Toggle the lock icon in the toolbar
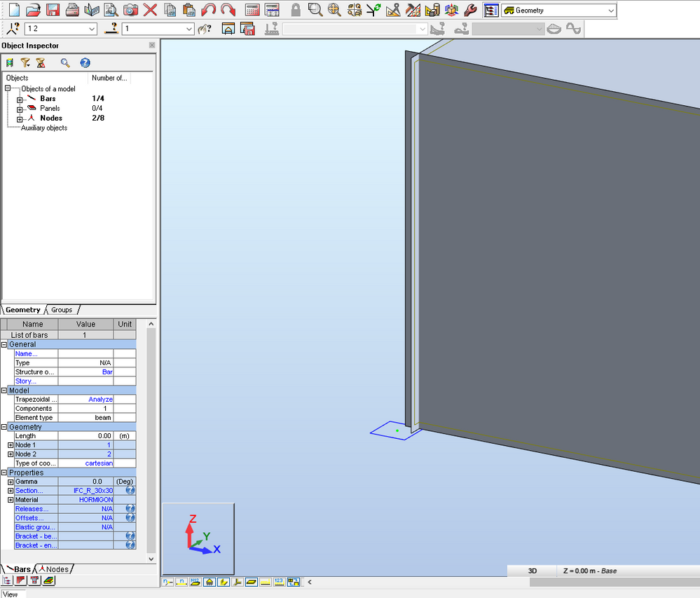Viewport: 700px width, 598px height. [x=295, y=9]
